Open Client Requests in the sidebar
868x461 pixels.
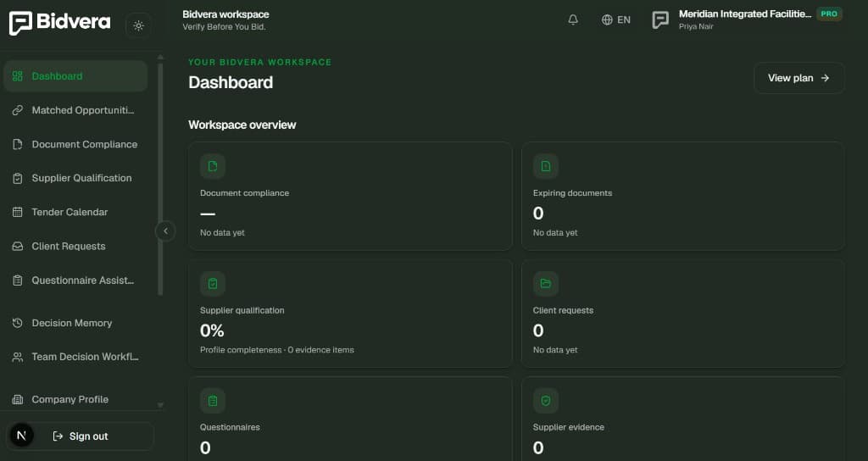tap(75, 247)
